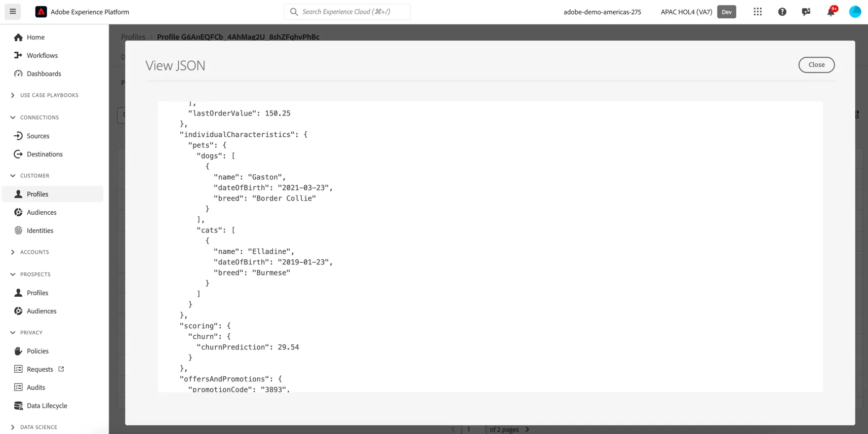Open user profile avatar
Viewport: 868px width, 434px height.
(855, 12)
